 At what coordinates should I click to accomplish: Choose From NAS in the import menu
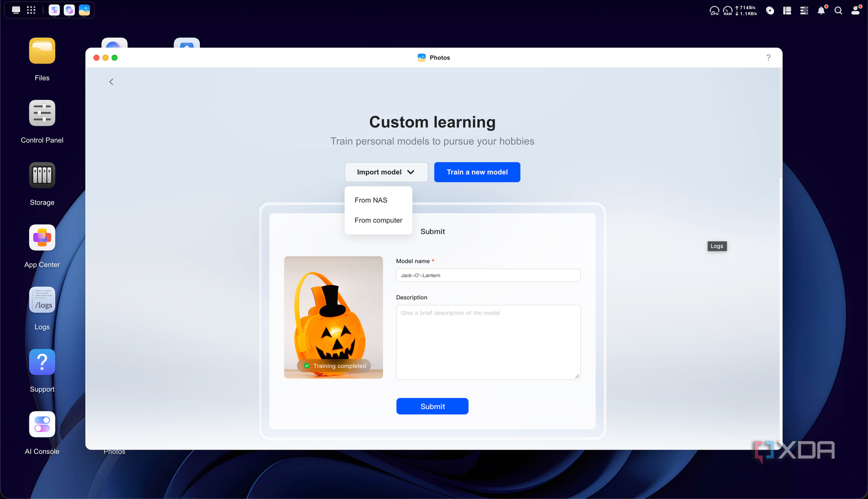[x=371, y=200]
